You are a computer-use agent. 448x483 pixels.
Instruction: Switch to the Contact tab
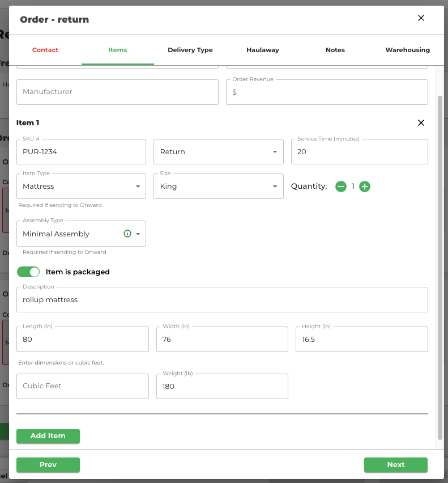click(45, 50)
